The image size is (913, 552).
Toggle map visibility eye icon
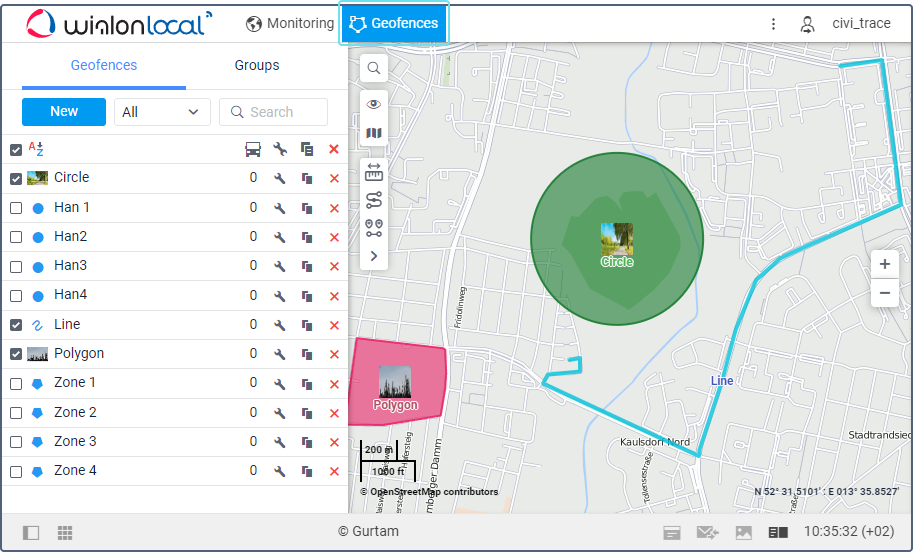pyautogui.click(x=374, y=104)
